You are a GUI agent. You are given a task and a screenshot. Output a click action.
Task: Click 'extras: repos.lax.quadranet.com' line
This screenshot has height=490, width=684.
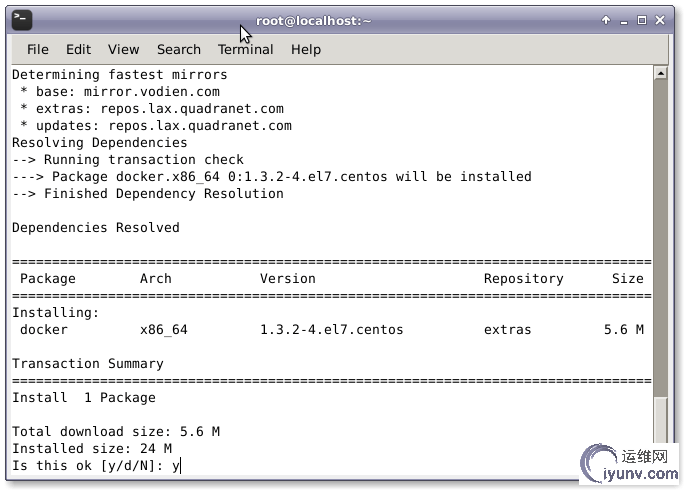[x=152, y=109]
